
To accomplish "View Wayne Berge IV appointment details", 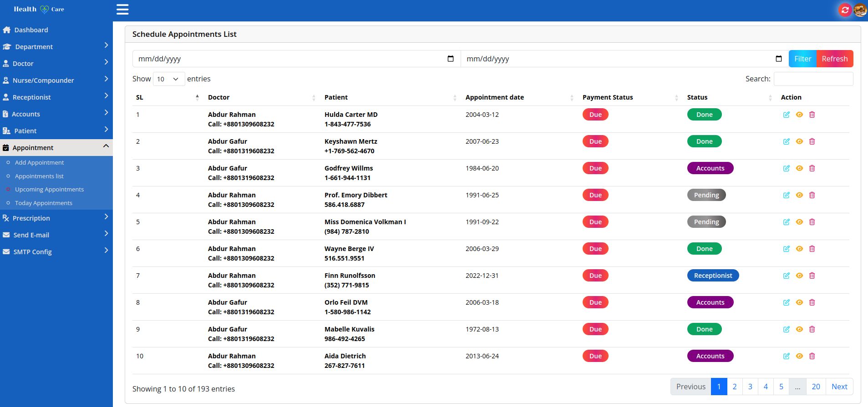I will (x=799, y=249).
